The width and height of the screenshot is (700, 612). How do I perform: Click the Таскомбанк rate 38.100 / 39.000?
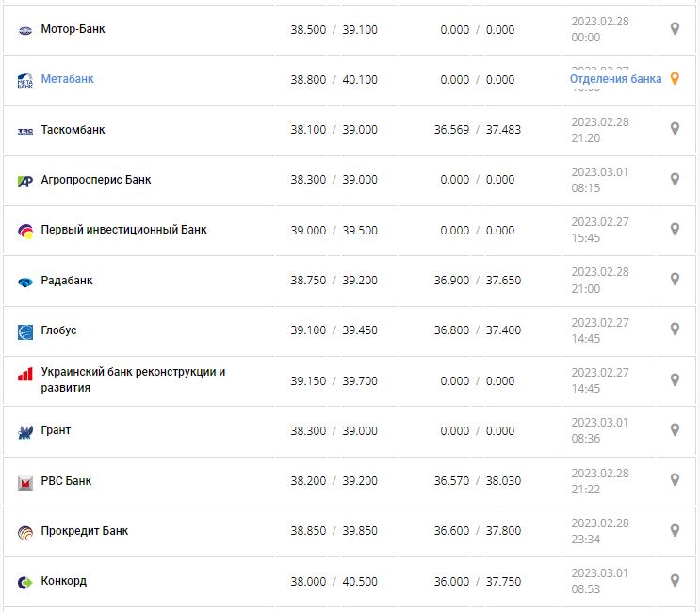click(334, 130)
